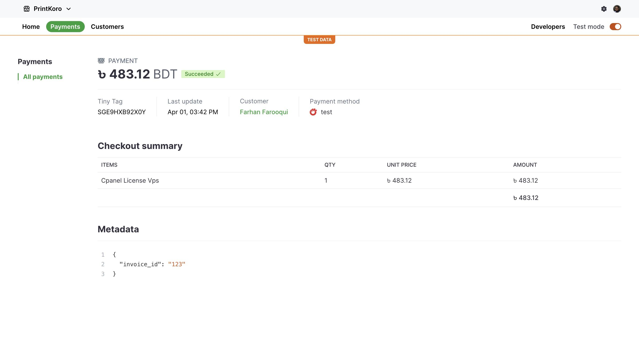Click the taka currency symbol in the header
This screenshot has height=364, width=639.
click(x=102, y=74)
